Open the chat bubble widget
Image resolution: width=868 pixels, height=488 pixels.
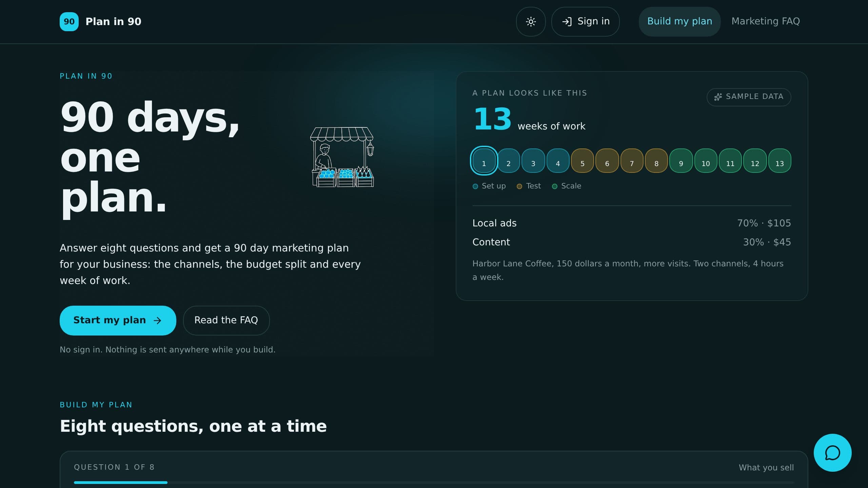832,453
